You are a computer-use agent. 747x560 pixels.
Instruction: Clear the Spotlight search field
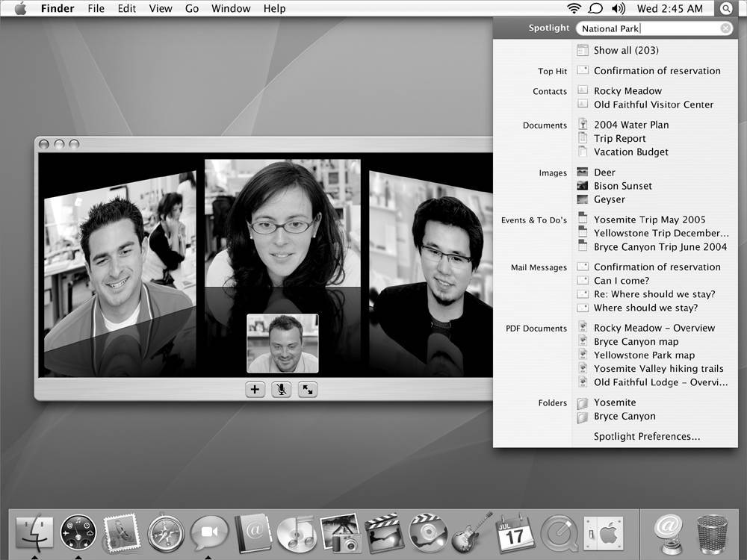725,28
